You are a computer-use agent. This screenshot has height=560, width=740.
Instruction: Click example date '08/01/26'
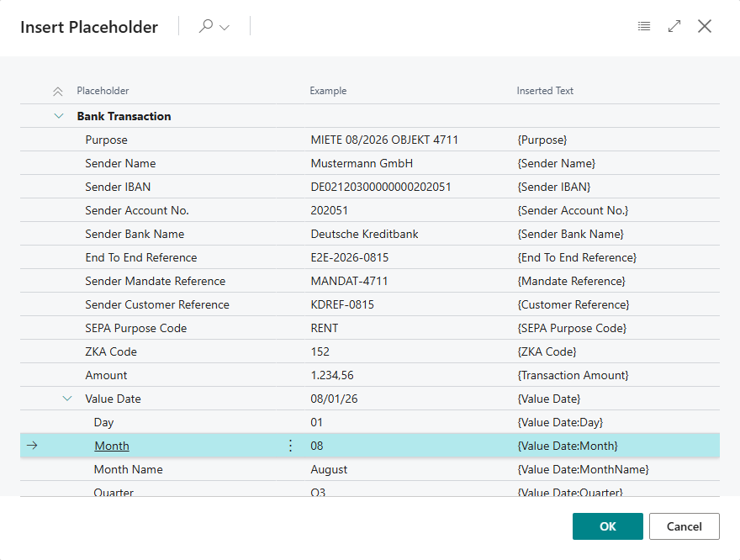point(334,399)
